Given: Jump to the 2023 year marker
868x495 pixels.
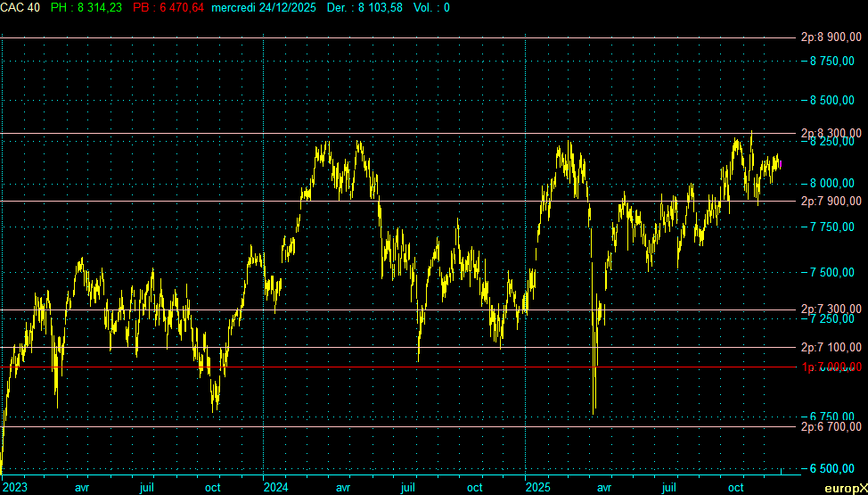Looking at the screenshot, I should (14, 488).
